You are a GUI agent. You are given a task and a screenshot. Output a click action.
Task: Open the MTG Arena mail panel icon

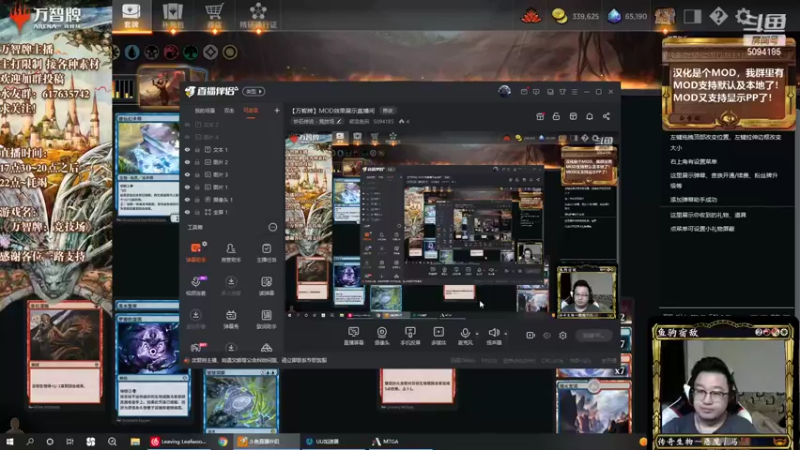(692, 16)
